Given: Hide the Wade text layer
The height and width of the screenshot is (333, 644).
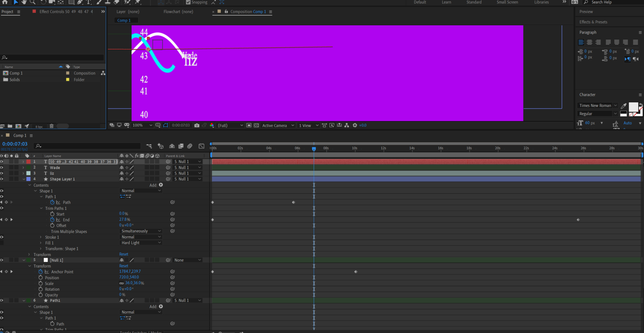Looking at the screenshot, I should pos(2,167).
